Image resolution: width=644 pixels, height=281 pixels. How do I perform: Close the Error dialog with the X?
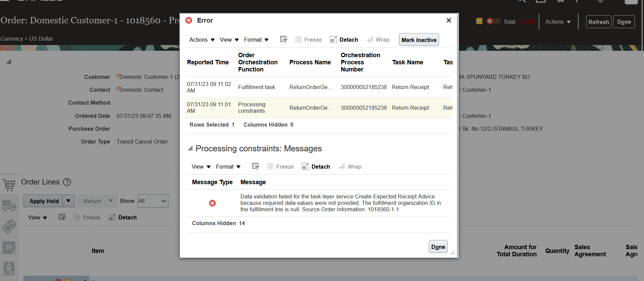pos(449,20)
